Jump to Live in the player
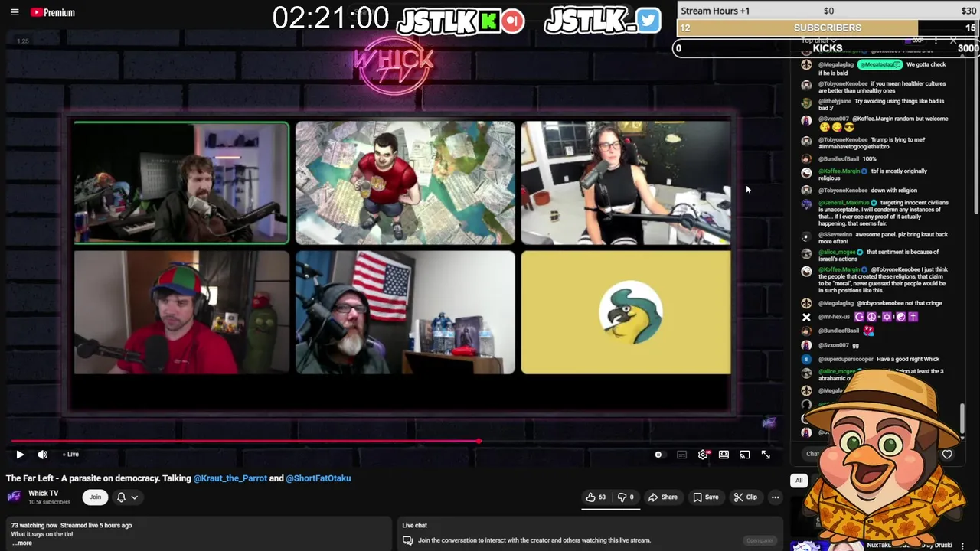This screenshot has height=551, width=980. point(71,455)
